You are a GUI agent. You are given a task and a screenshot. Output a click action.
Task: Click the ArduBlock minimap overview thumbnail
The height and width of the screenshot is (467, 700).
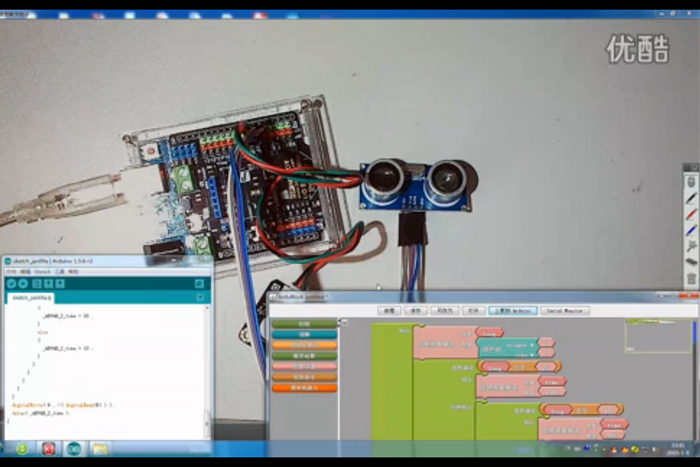coord(658,335)
